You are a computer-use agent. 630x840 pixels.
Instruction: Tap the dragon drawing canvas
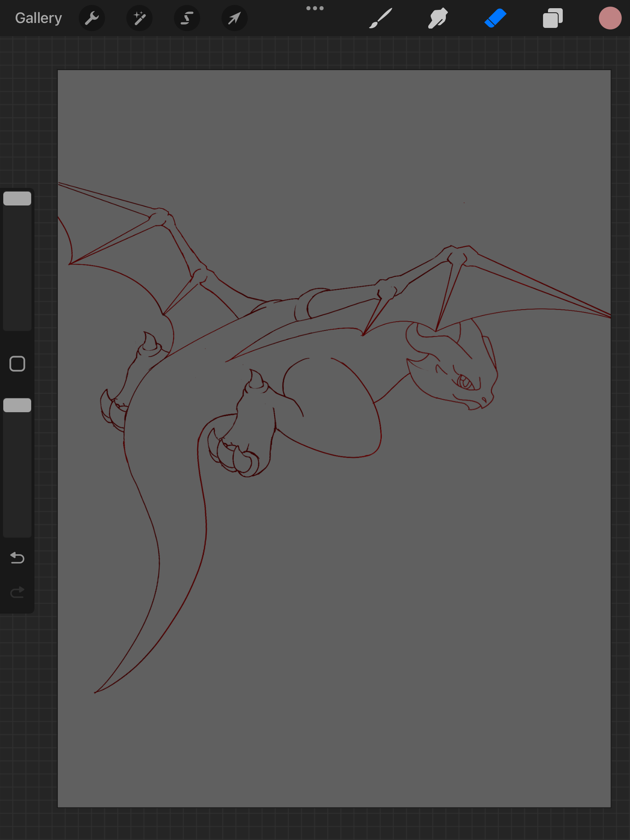[334, 438]
